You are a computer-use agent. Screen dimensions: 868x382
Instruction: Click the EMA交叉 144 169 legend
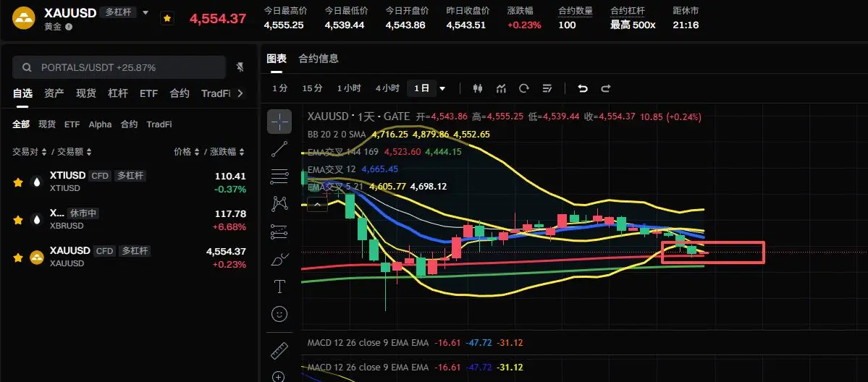click(342, 152)
